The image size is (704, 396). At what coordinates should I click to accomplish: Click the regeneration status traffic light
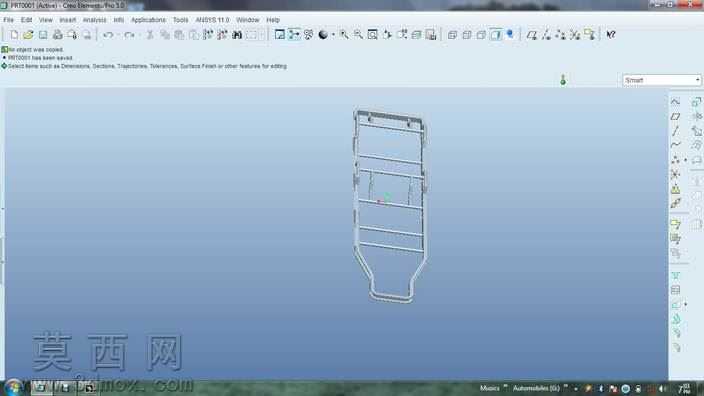563,80
